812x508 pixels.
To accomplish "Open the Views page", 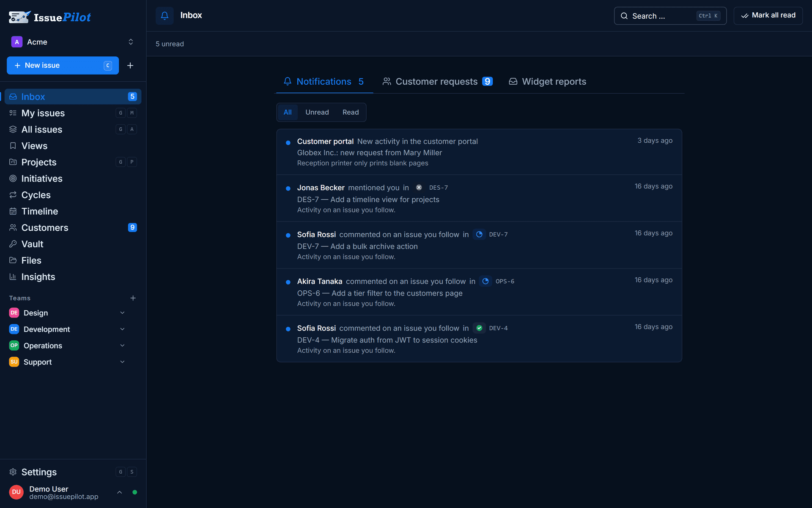I will 73,146.
